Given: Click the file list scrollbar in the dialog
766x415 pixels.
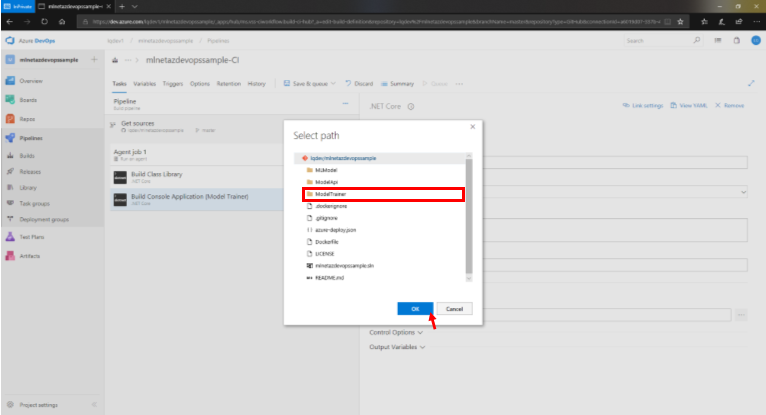Looking at the screenshot, I should point(469,210).
